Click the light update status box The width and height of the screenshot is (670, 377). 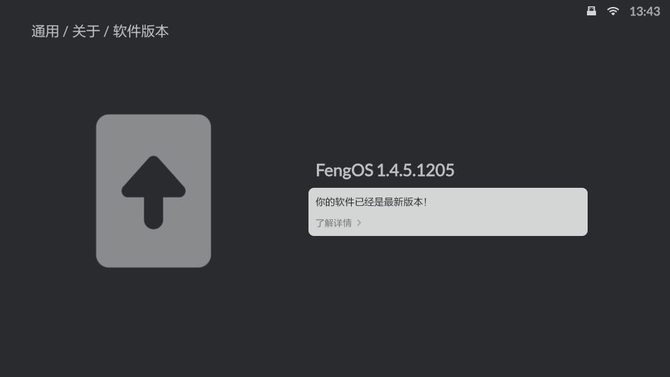coord(448,212)
